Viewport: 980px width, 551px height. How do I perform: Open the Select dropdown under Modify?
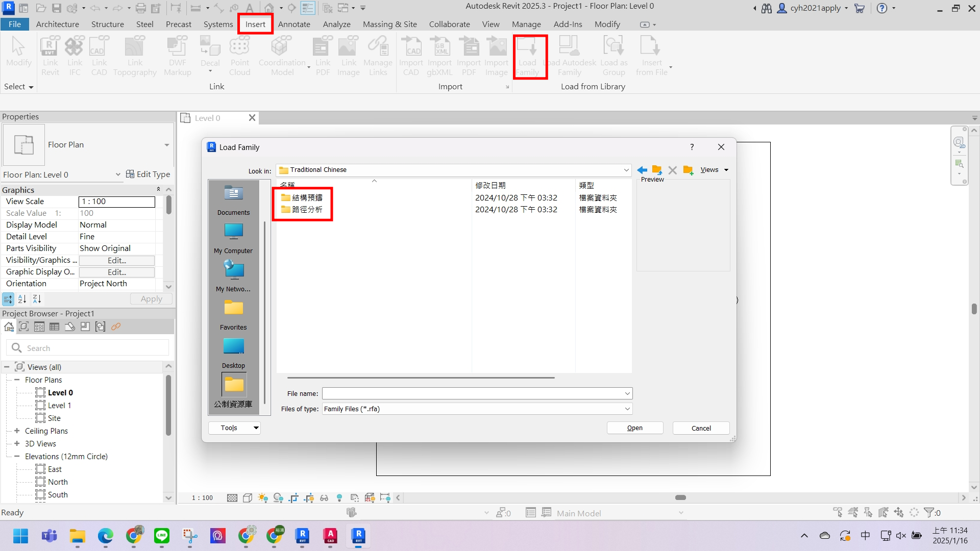tap(19, 87)
